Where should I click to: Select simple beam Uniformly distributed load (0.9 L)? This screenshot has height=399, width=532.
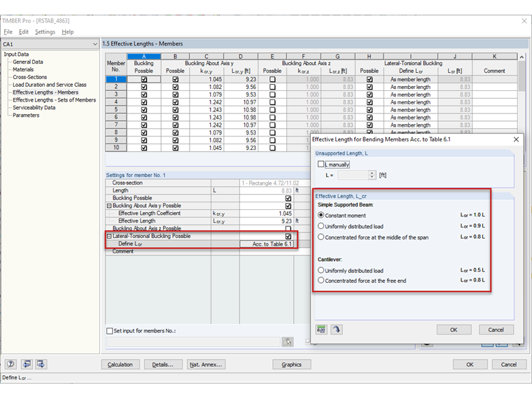[321, 226]
